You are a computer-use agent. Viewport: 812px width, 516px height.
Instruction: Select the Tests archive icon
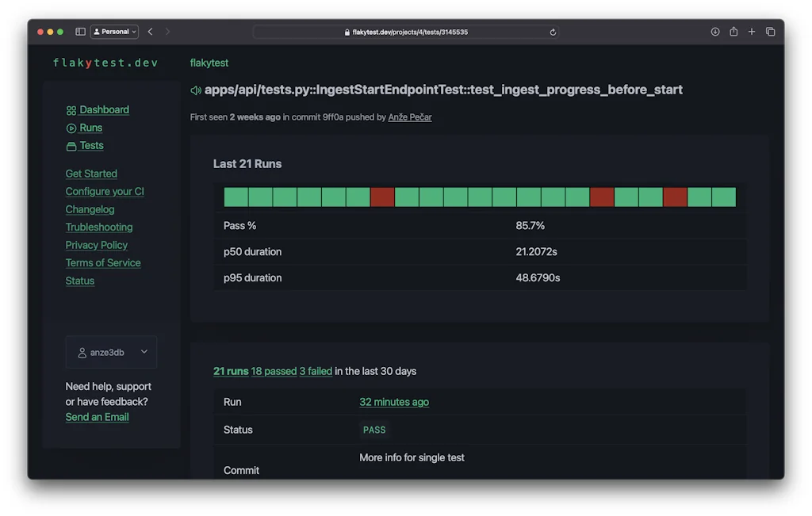[71, 145]
